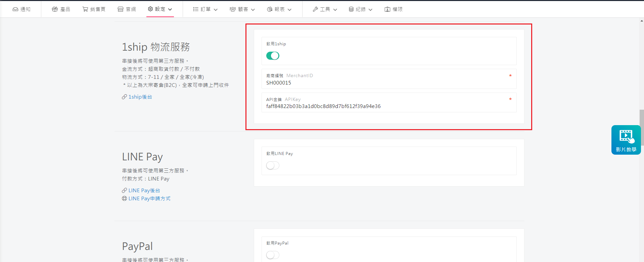Enable the LINE Pay toggle
The width and height of the screenshot is (644, 262).
click(273, 165)
